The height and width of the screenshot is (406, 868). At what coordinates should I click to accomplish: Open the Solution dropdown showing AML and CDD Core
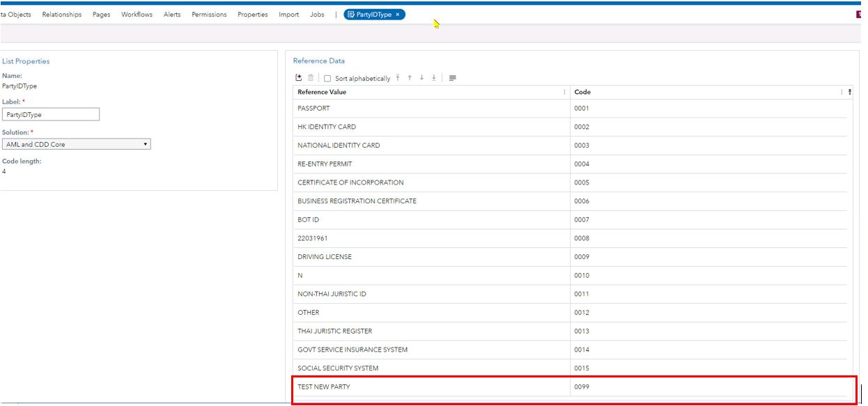coord(76,144)
